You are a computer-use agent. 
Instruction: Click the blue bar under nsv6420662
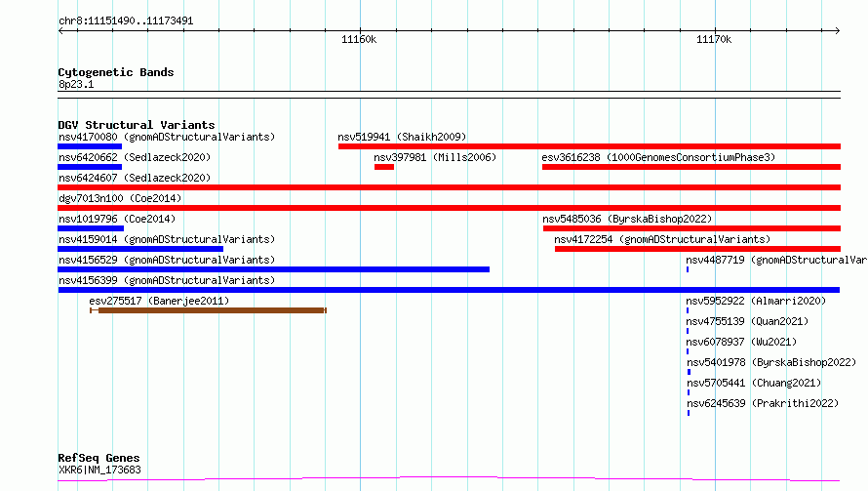[x=90, y=167]
